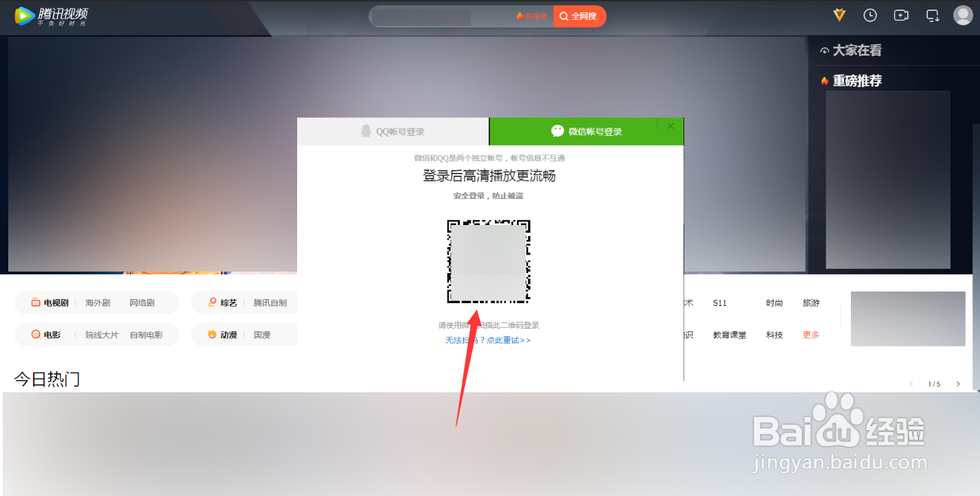Open the 电视剧 category
This screenshot has height=496, width=980.
(x=56, y=303)
